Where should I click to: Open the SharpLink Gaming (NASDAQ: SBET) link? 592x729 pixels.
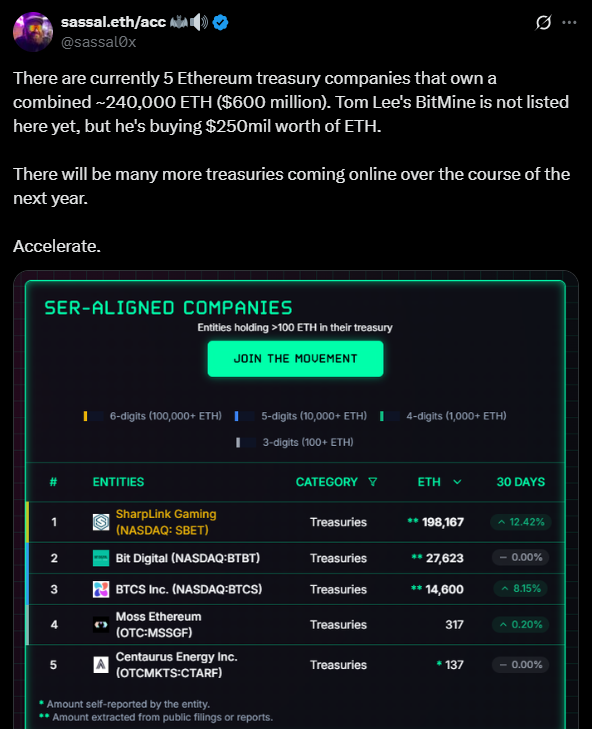tap(166, 522)
